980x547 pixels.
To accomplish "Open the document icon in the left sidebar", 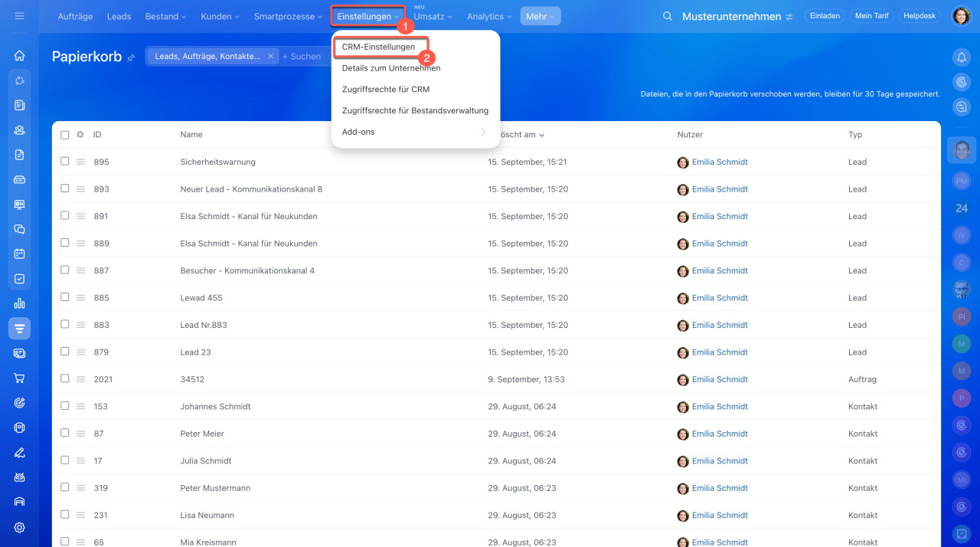I will [20, 155].
